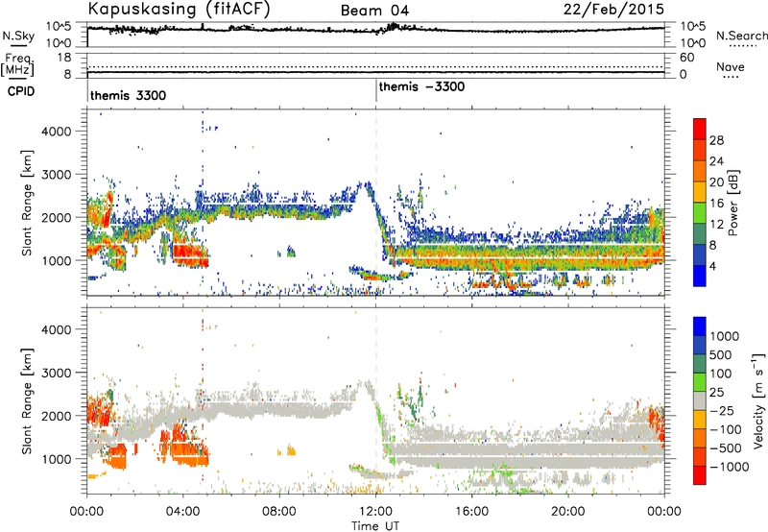
Task: Click "-500" on Velocity color bar
Action: point(726,448)
